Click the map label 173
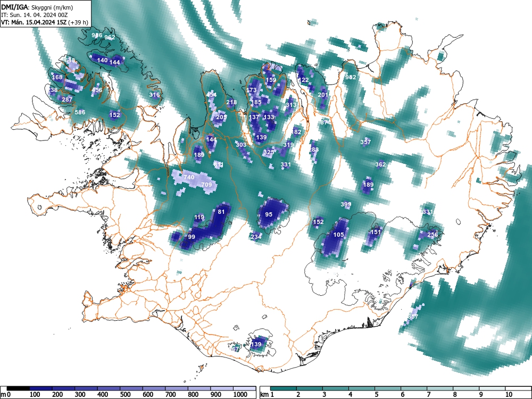Image resolution: width=532 pixels, height=399 pixels. pos(252,90)
